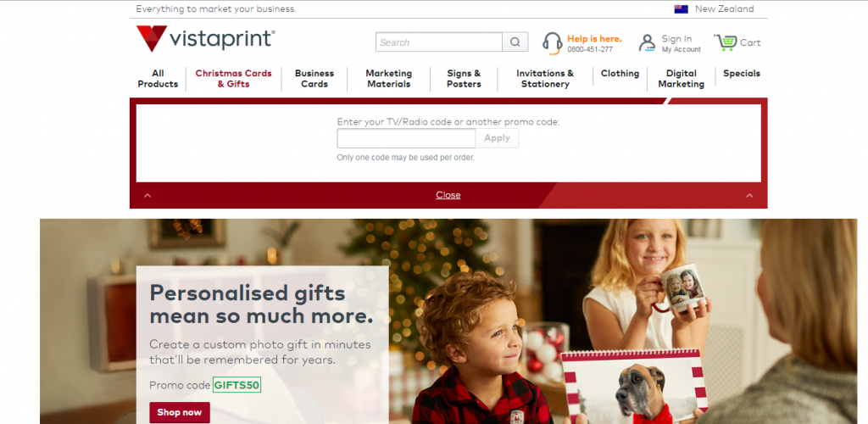
Task: Click the Close link in promo panel
Action: click(x=448, y=195)
